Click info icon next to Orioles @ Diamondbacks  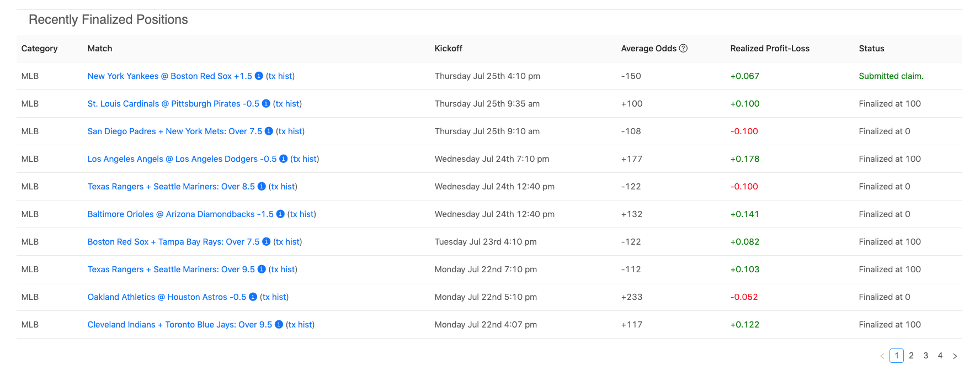[x=280, y=214]
